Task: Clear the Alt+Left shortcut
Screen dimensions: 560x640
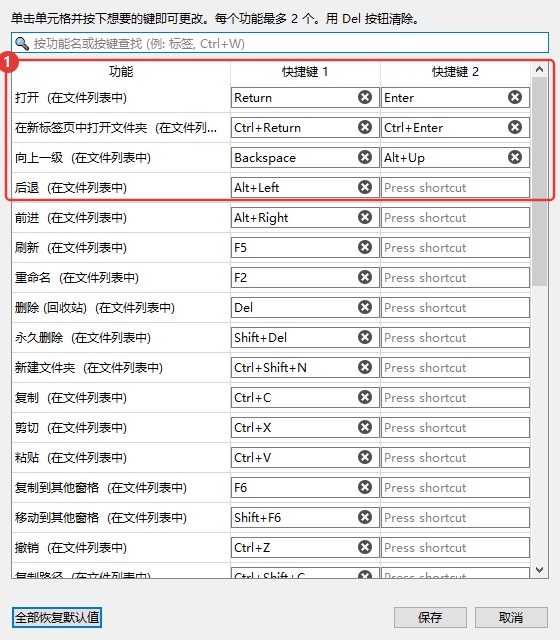Action: (x=365, y=187)
